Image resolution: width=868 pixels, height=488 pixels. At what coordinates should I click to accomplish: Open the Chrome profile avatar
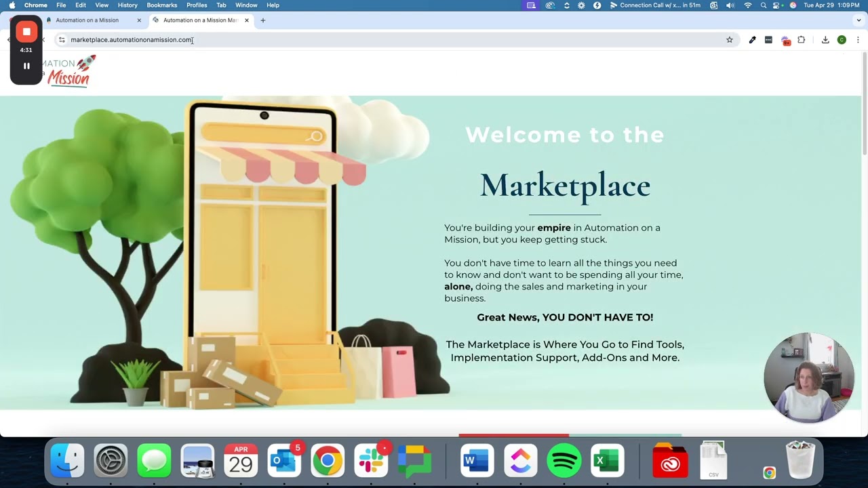click(x=842, y=40)
